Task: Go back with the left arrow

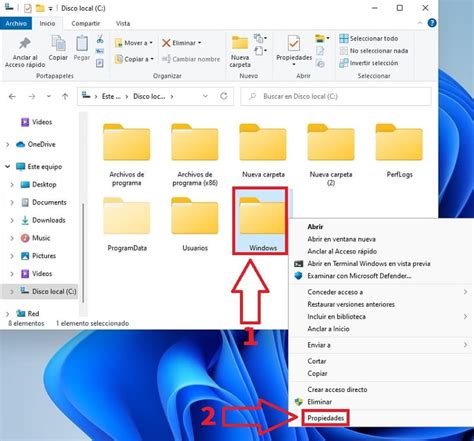Action: [x=12, y=97]
